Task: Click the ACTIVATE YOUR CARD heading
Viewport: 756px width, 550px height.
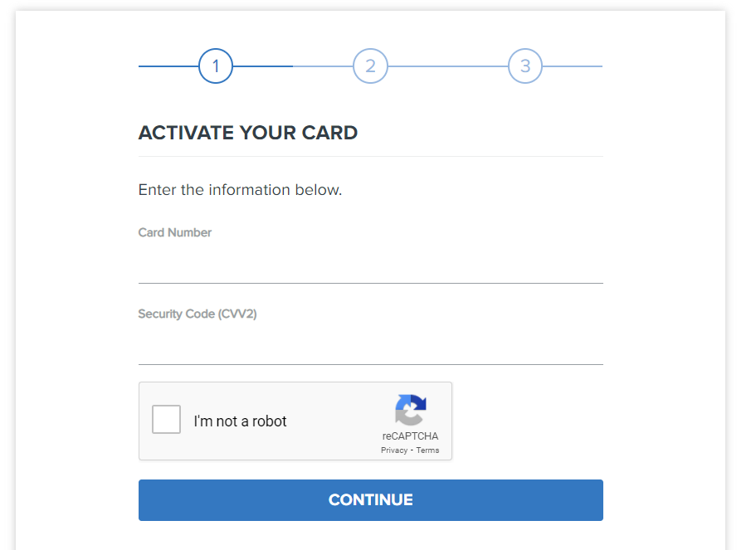Action: [248, 133]
